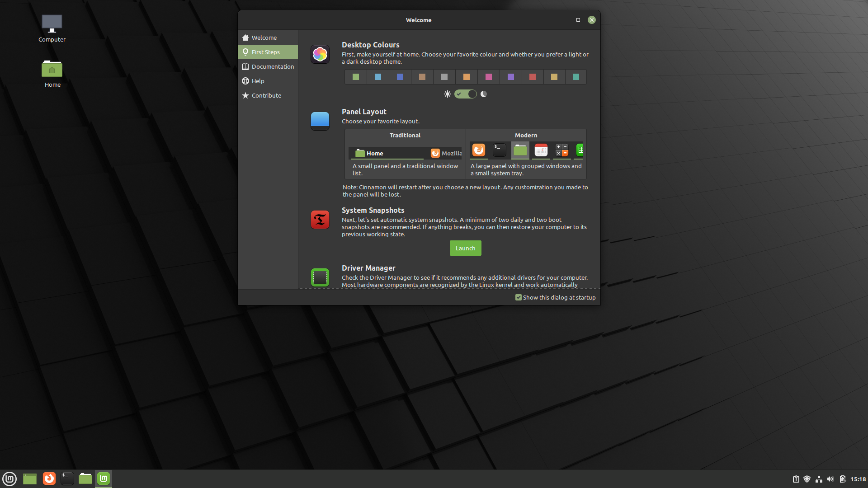Open the Computer desktop icon
This screenshot has width=868, height=488.
pyautogui.click(x=52, y=28)
